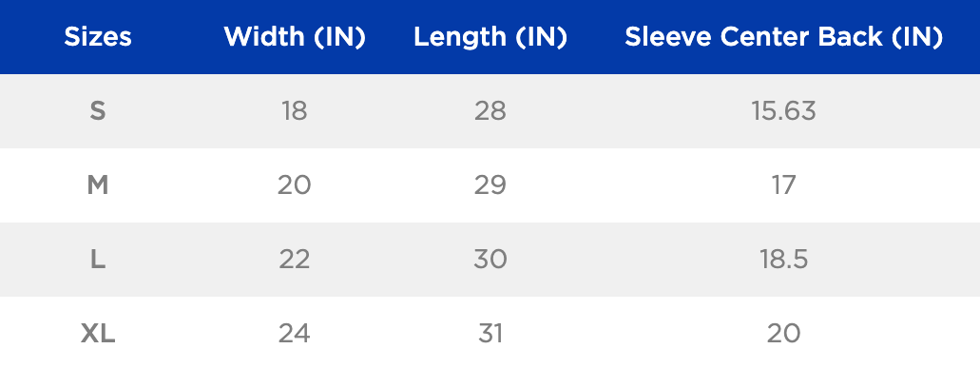Select the S size label
This screenshot has height=368, width=980.
(x=98, y=111)
